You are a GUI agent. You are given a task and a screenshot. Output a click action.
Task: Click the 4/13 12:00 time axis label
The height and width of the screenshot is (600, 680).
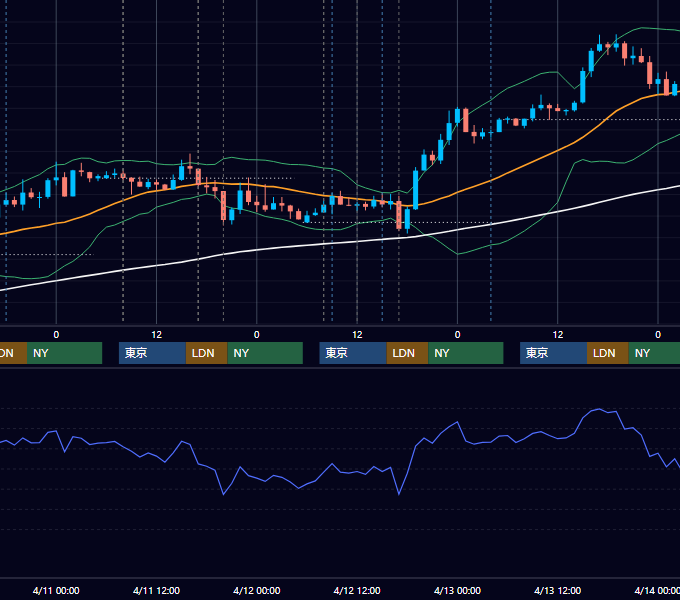(x=557, y=590)
